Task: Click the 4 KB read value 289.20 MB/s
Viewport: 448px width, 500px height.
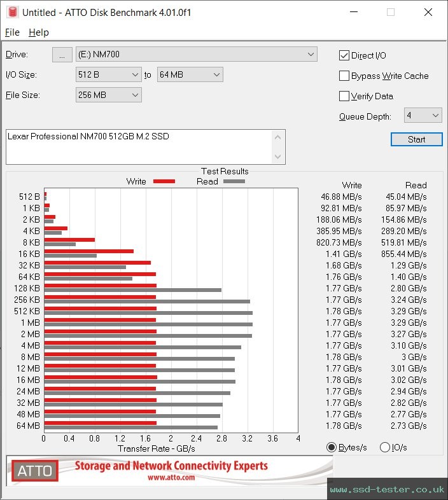Action: (x=403, y=231)
